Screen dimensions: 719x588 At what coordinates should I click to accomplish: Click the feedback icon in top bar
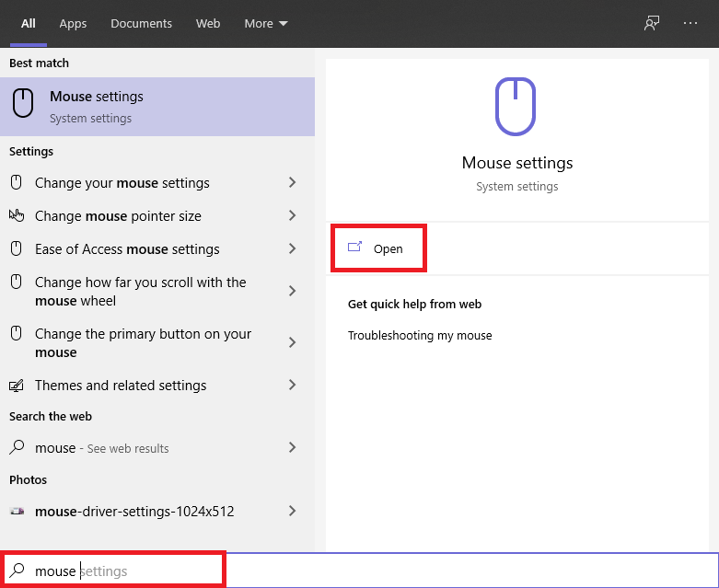652,24
